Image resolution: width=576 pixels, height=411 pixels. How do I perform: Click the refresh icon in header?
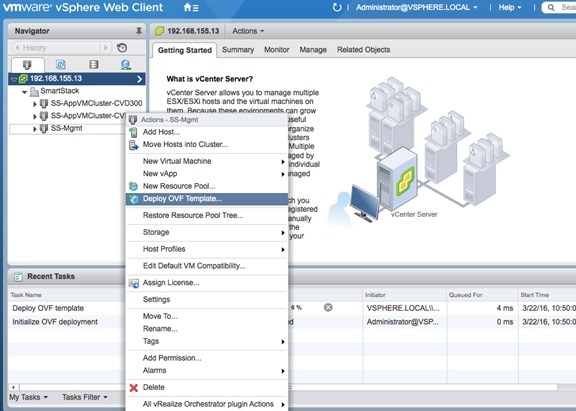(x=336, y=7)
